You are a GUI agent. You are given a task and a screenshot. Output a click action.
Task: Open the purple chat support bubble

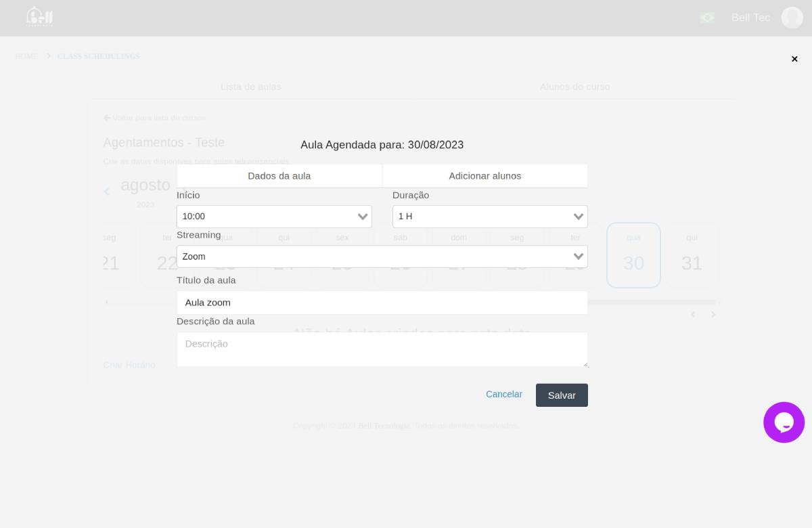tap(784, 422)
